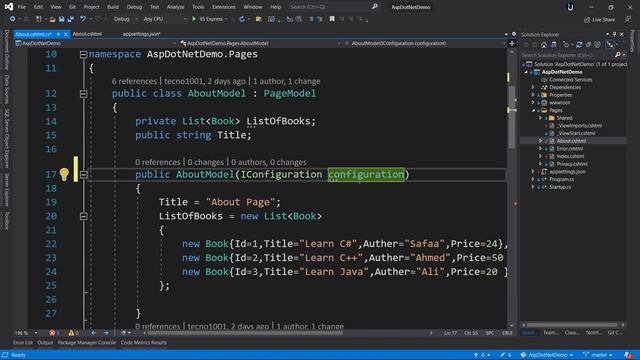Click the main search magnifier icon

[x=375, y=7]
